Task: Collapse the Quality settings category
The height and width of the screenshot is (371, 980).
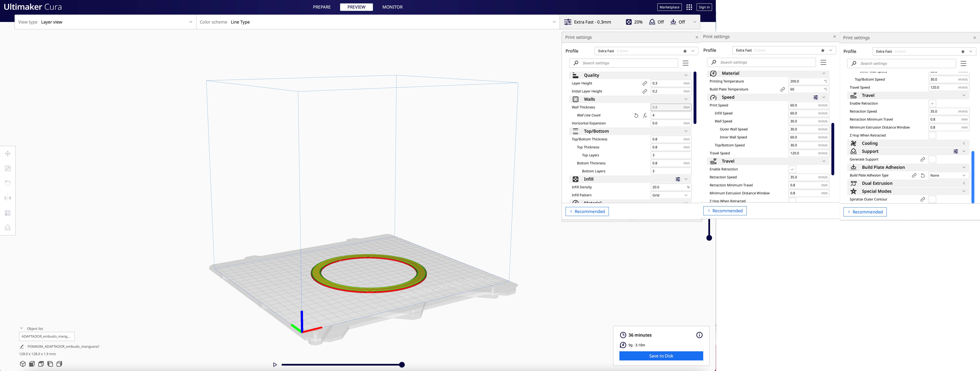Action: [630, 75]
